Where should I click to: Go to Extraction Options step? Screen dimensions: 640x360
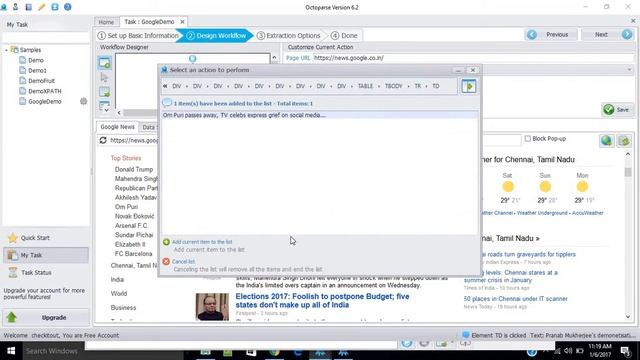[288, 36]
